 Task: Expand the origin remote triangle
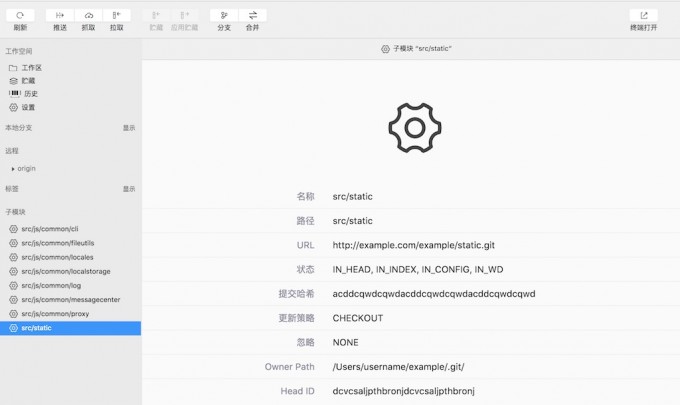[13, 169]
